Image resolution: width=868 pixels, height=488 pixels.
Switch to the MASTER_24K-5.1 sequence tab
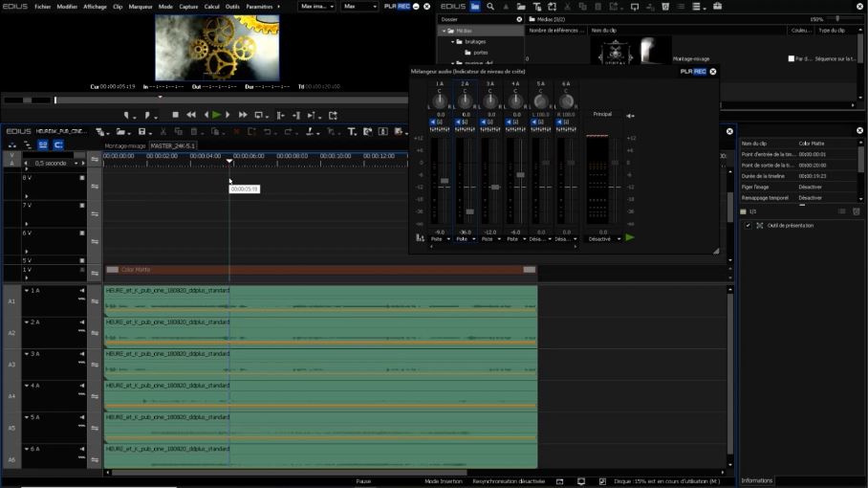coord(172,146)
